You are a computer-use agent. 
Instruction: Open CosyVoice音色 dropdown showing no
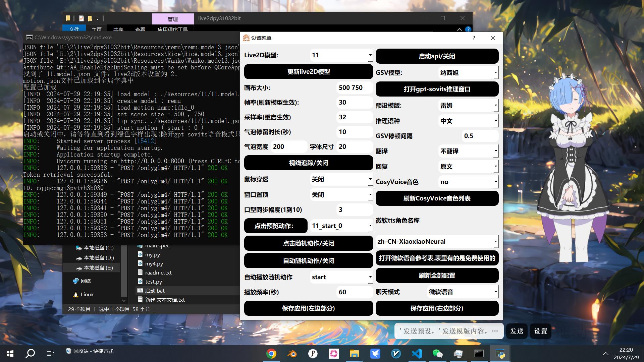(x=468, y=182)
